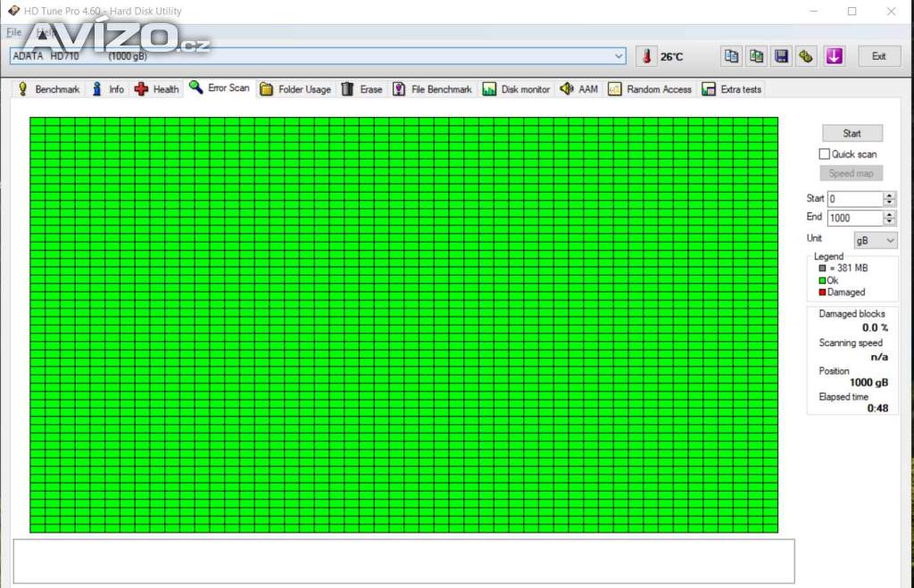Click the empty log box below the grid

(403, 560)
